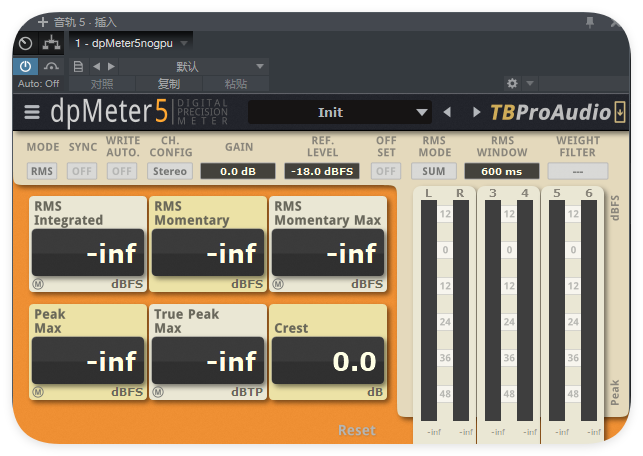Toggle SYNC OFF button
The height and width of the screenshot is (456, 643).
pos(82,171)
